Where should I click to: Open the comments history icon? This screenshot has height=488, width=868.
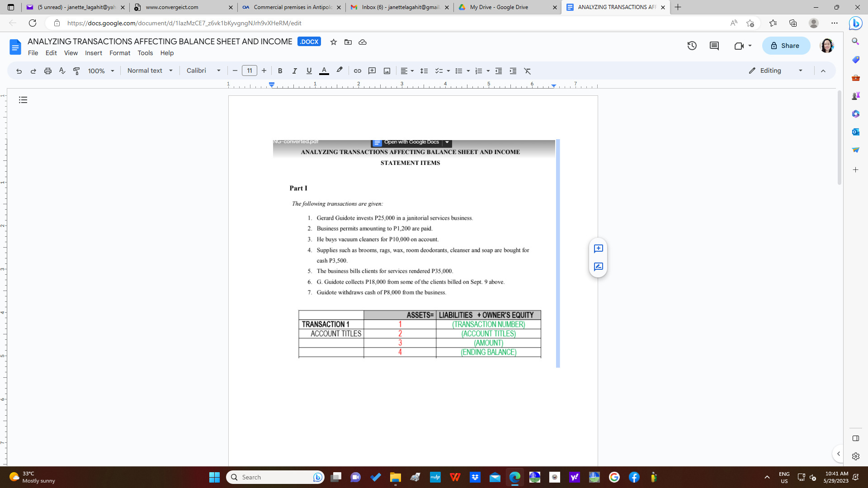pyautogui.click(x=714, y=46)
